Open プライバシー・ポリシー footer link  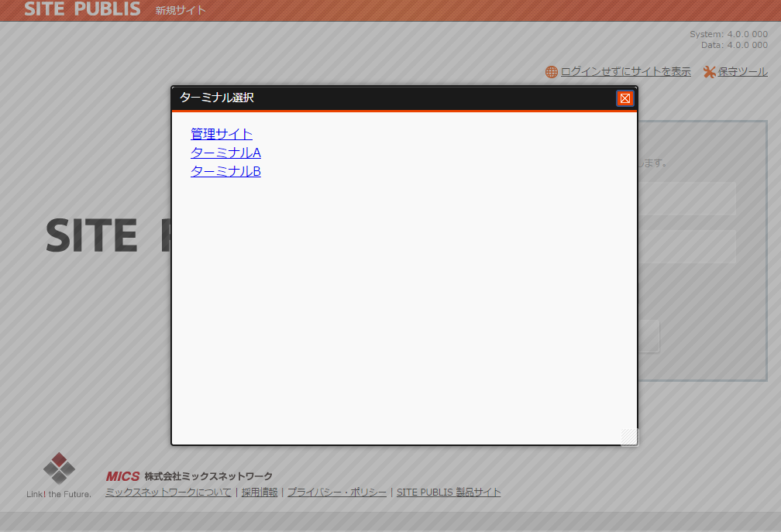337,493
